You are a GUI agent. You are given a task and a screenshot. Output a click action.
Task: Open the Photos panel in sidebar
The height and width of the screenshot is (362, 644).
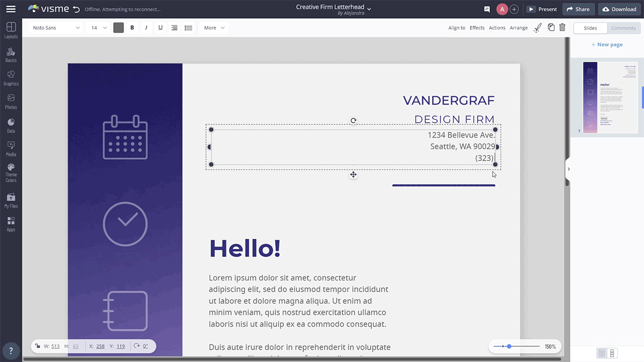11,100
